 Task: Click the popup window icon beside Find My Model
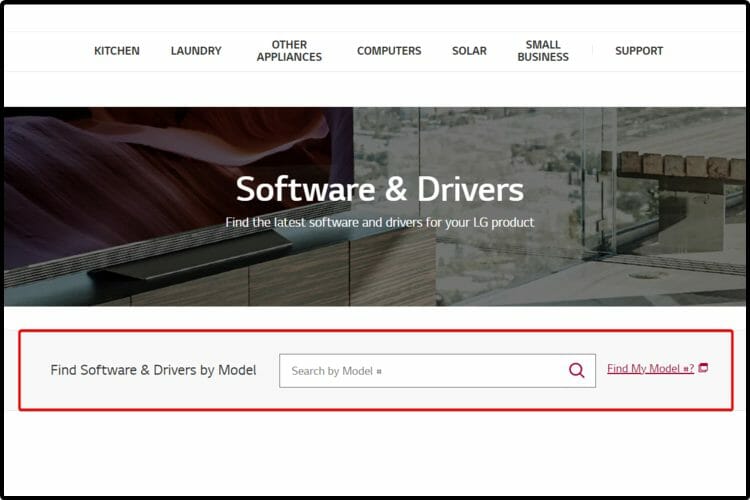point(703,368)
